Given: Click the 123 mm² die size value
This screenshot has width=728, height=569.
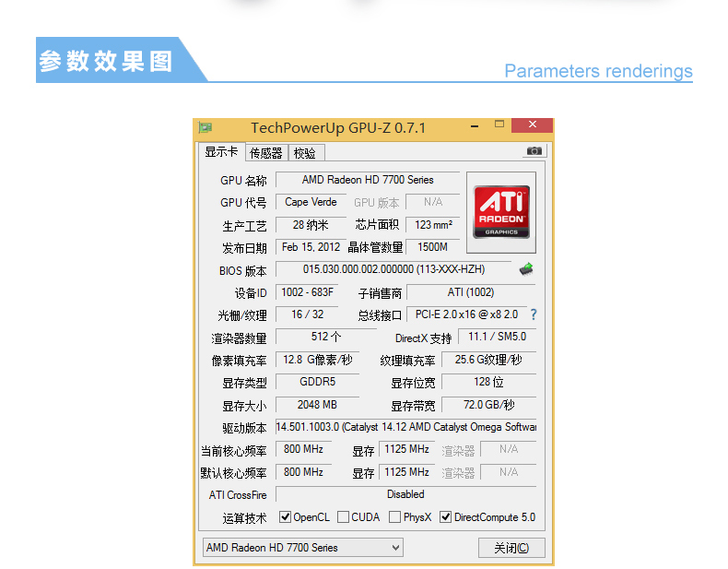Looking at the screenshot, I should [433, 225].
